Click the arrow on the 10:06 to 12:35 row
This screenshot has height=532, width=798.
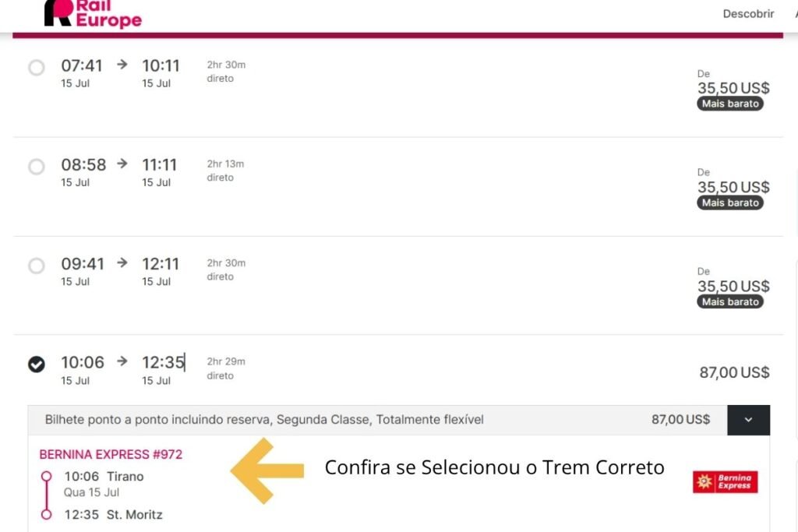122,361
